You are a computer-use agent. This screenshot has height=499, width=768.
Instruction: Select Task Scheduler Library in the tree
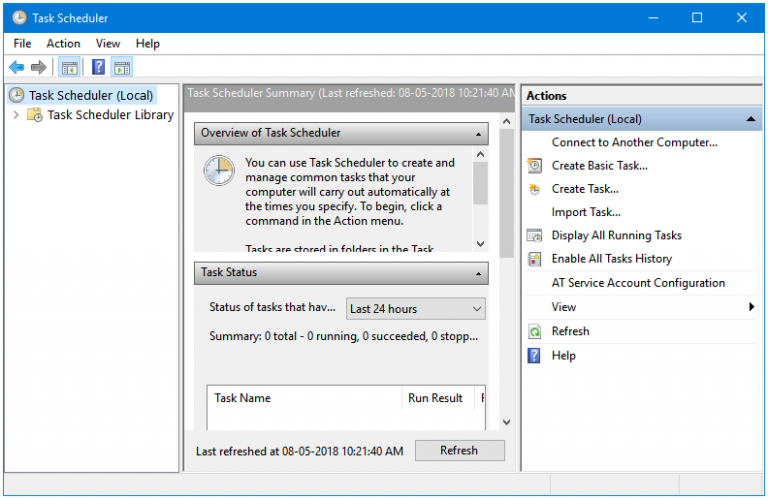point(111,115)
